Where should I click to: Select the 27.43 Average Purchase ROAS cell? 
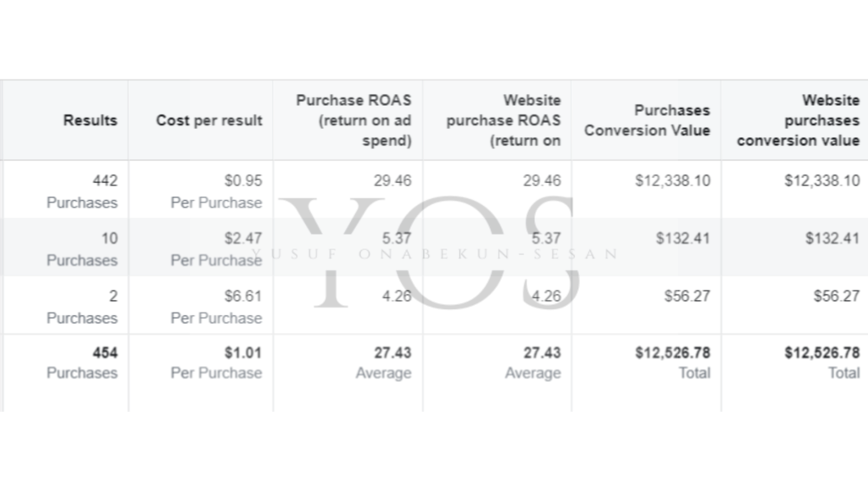(x=384, y=363)
